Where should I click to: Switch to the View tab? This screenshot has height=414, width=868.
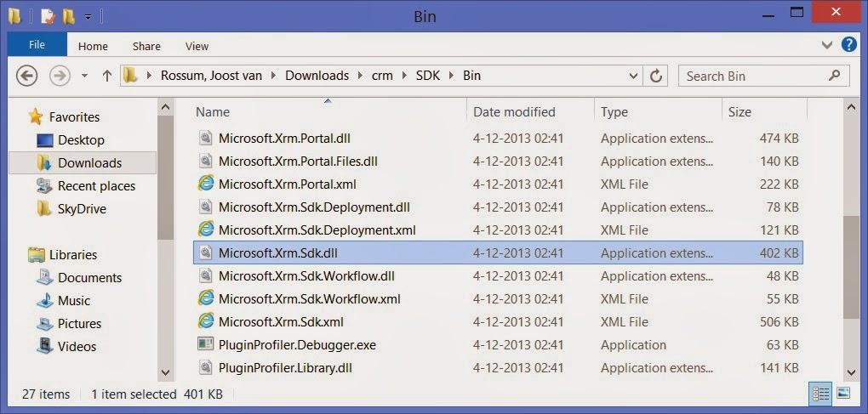pos(197,46)
